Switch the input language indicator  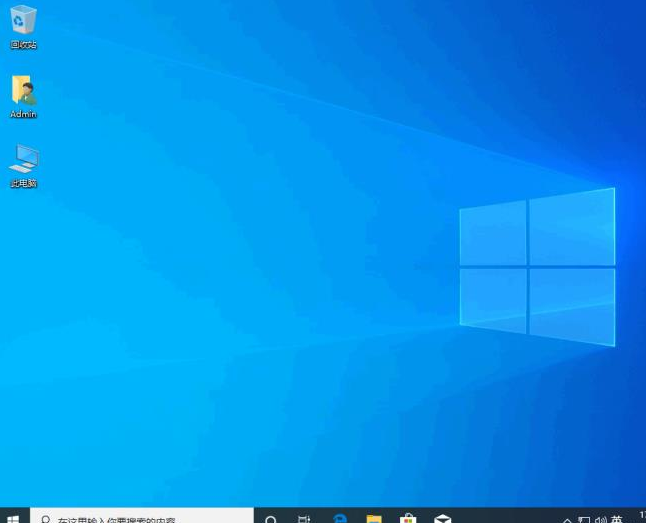click(x=617, y=519)
